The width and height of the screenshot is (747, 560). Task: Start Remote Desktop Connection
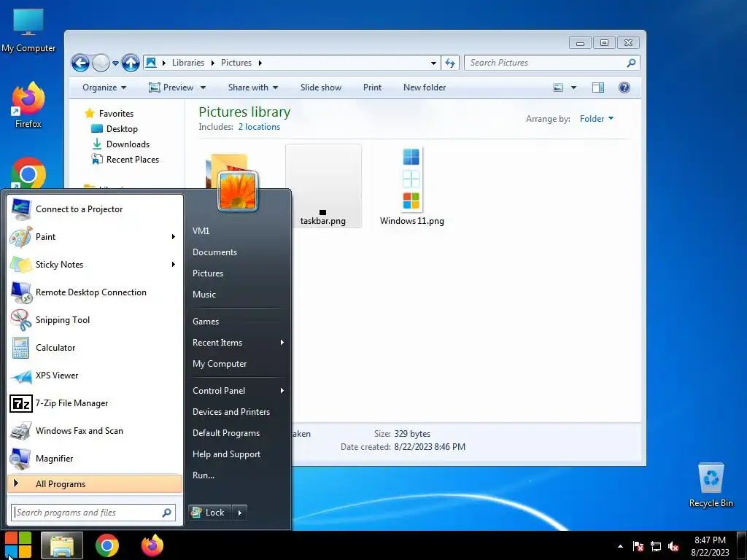click(95, 292)
